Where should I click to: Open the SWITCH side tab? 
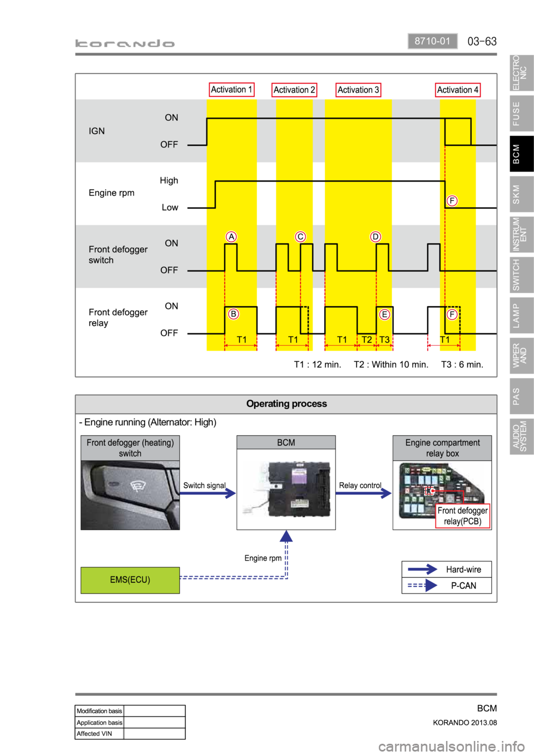point(521,275)
